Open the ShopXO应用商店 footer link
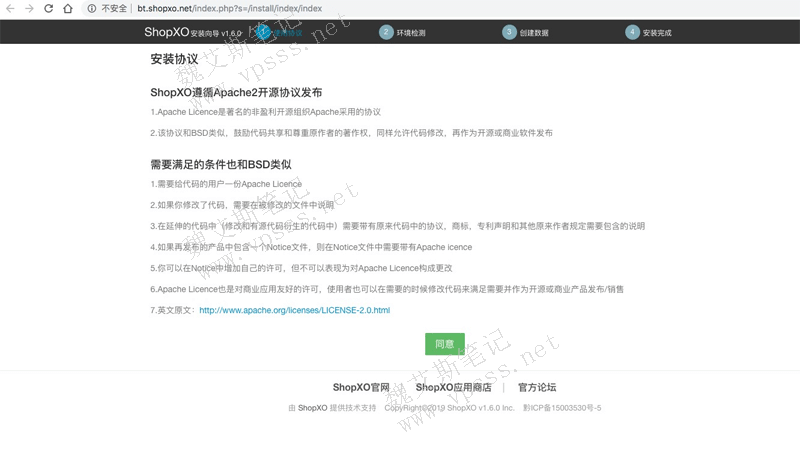Image resolution: width=800 pixels, height=455 pixels. pos(453,387)
